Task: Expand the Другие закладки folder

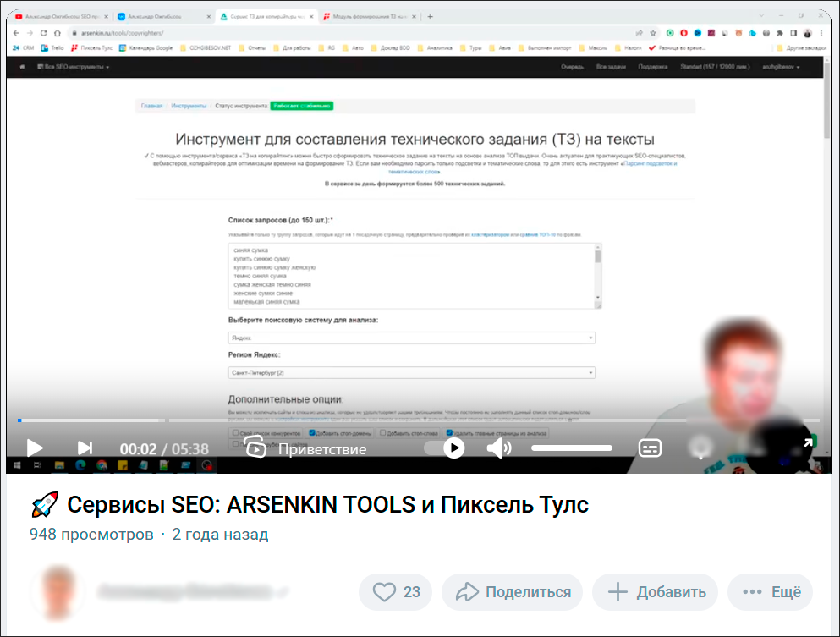Action: pyautogui.click(x=801, y=47)
